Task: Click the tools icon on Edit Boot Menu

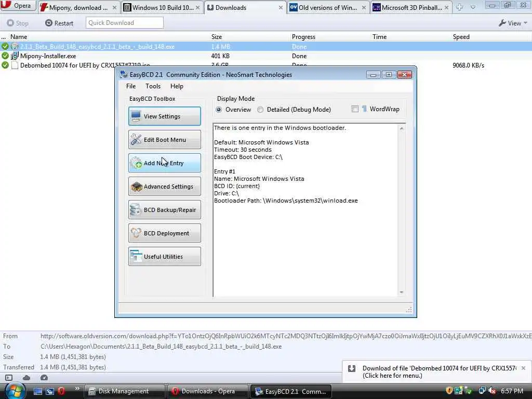Action: [136, 139]
